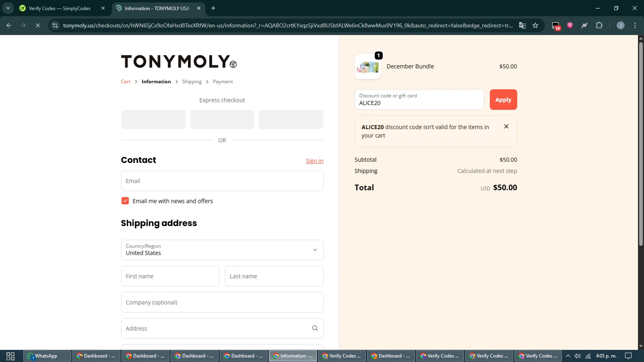Screen dimensions: 644x362
Task: Click the $50.00 total amount
Action: tap(505, 187)
